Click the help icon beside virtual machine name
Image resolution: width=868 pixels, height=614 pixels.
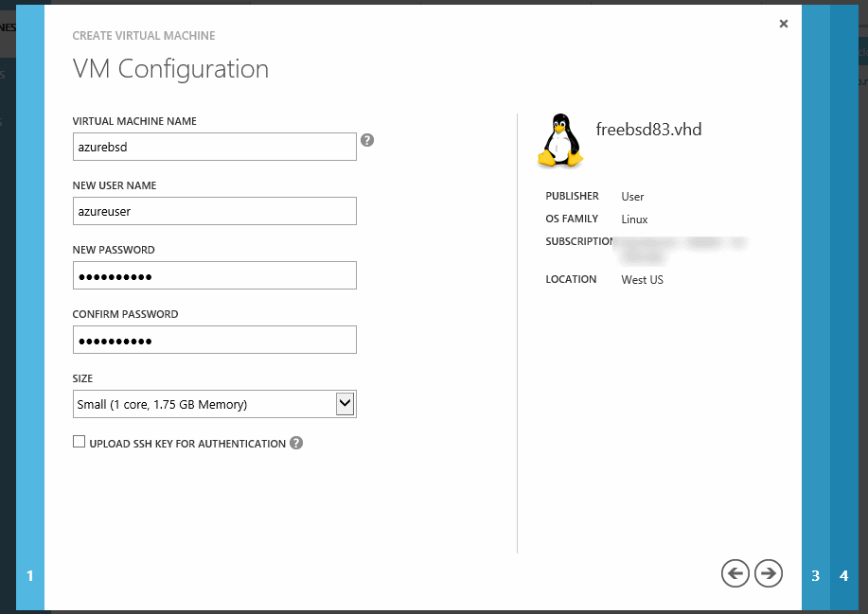[367, 140]
